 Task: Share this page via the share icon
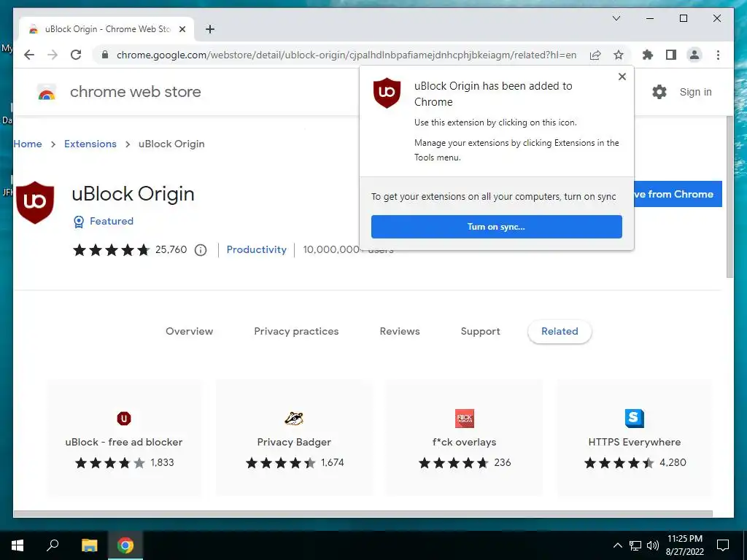[595, 55]
